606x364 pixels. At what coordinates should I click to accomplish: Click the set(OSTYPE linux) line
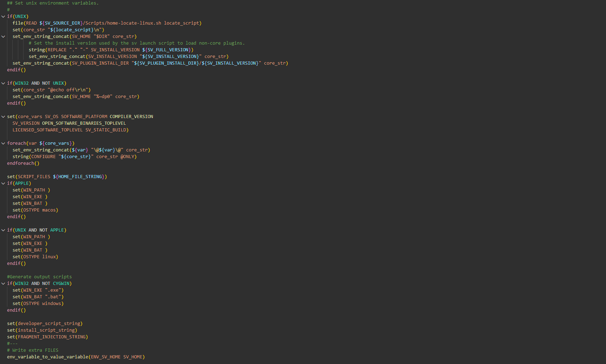(35, 257)
